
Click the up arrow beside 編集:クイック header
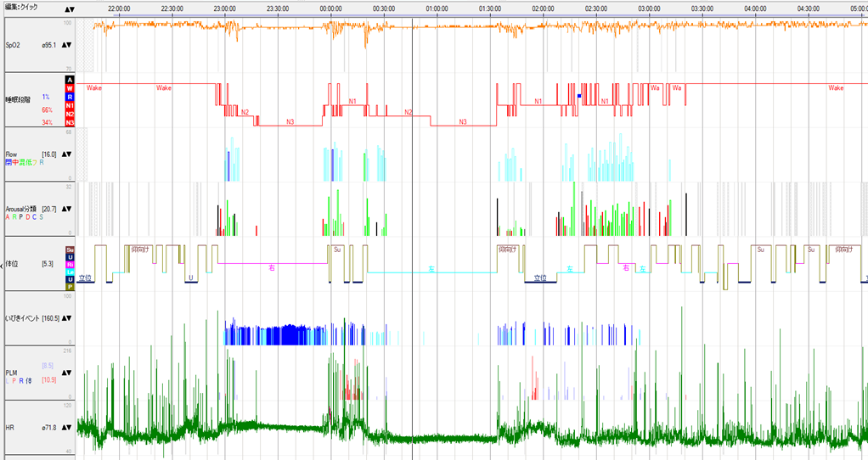(67, 8)
